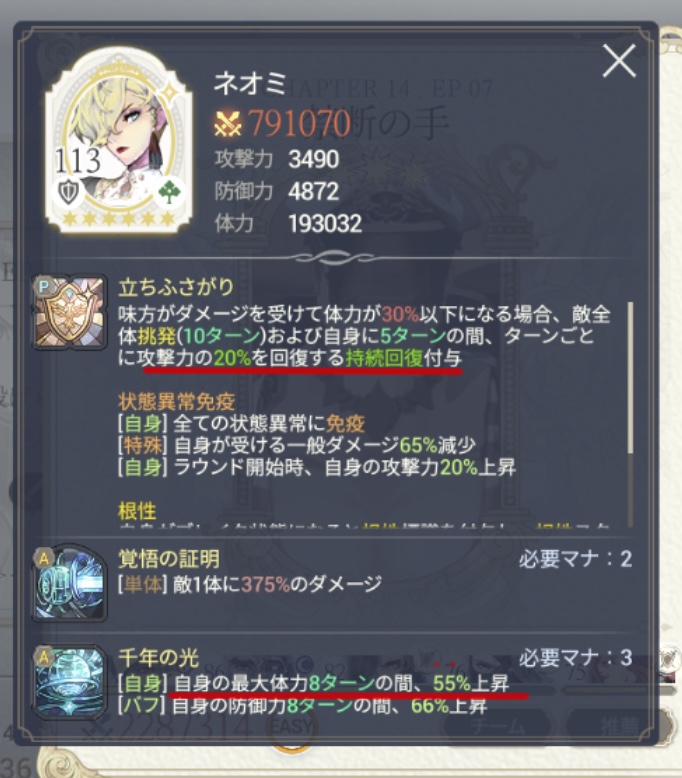Tap the combat power value 791070
682x778 pixels.
(x=299, y=123)
